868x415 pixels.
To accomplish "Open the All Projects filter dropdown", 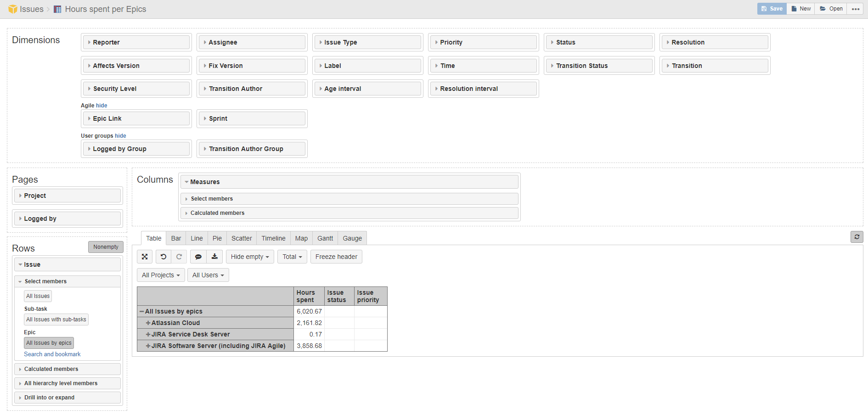I will (160, 275).
